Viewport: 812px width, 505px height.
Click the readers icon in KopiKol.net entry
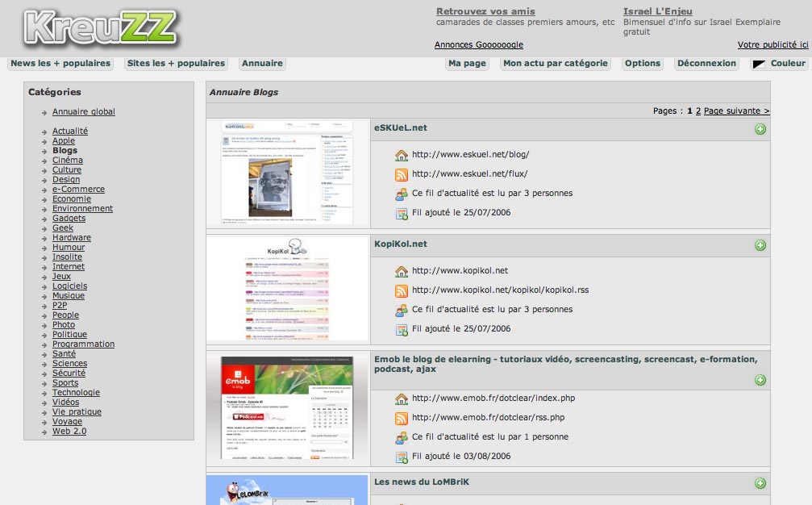402,310
